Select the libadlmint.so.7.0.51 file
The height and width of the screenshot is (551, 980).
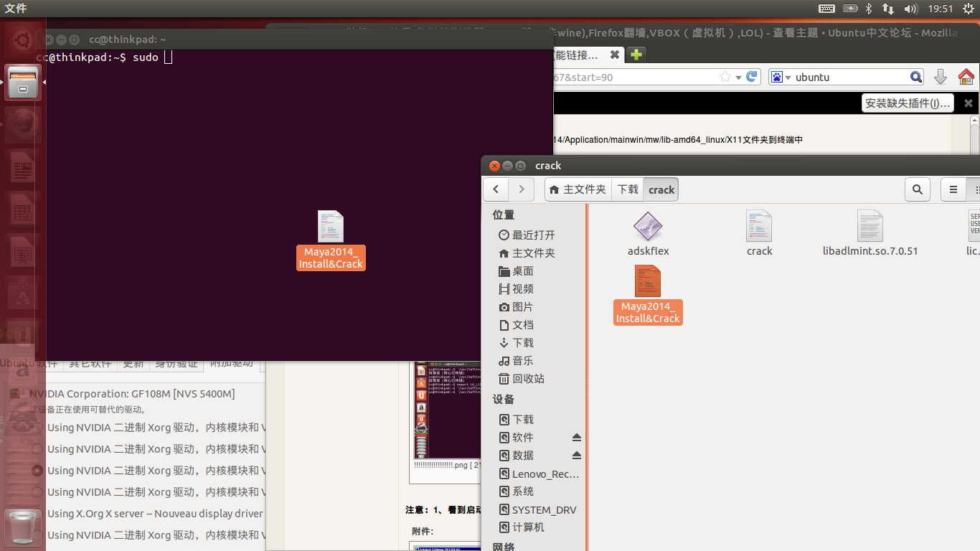(x=870, y=234)
